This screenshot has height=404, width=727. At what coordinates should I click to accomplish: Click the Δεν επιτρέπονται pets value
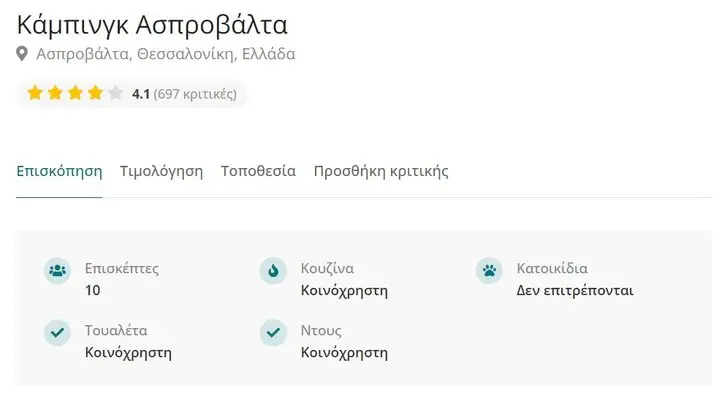(x=575, y=291)
